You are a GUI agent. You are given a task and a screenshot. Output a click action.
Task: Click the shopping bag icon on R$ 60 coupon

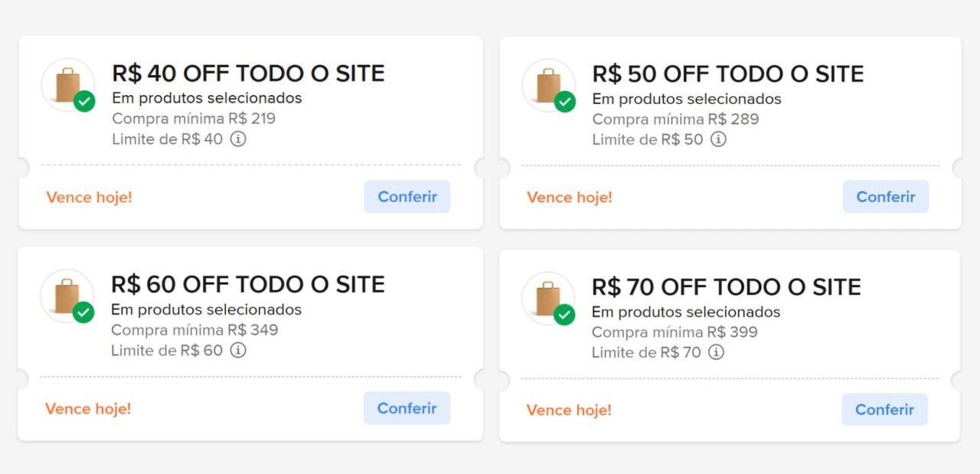(x=67, y=296)
